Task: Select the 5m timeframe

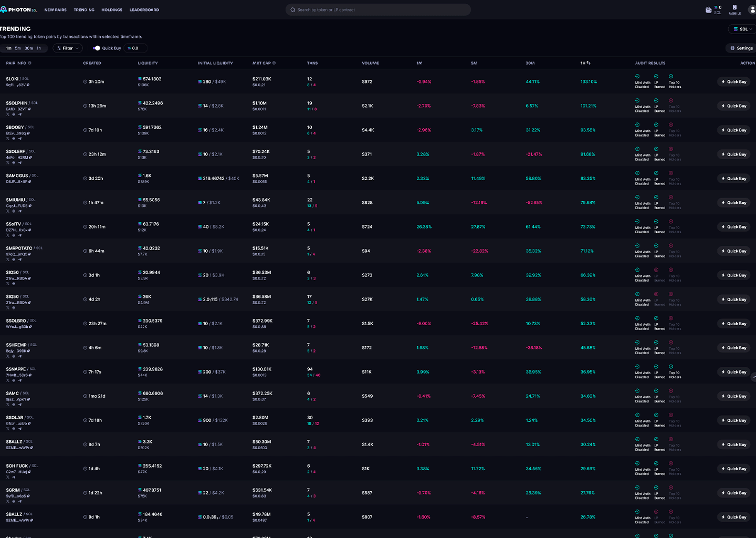Action: (17, 48)
